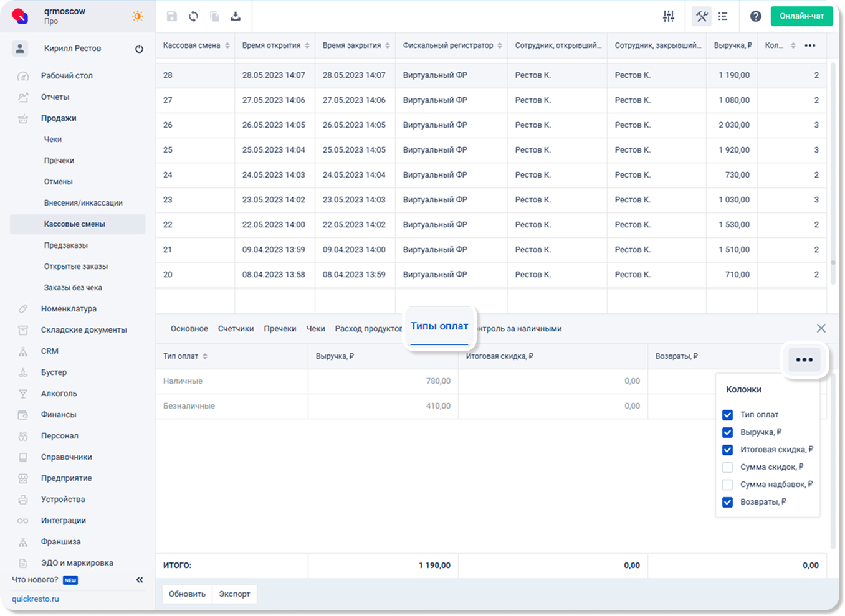Click the help question mark icon
Viewport: 845px width, 616px height.
755,16
